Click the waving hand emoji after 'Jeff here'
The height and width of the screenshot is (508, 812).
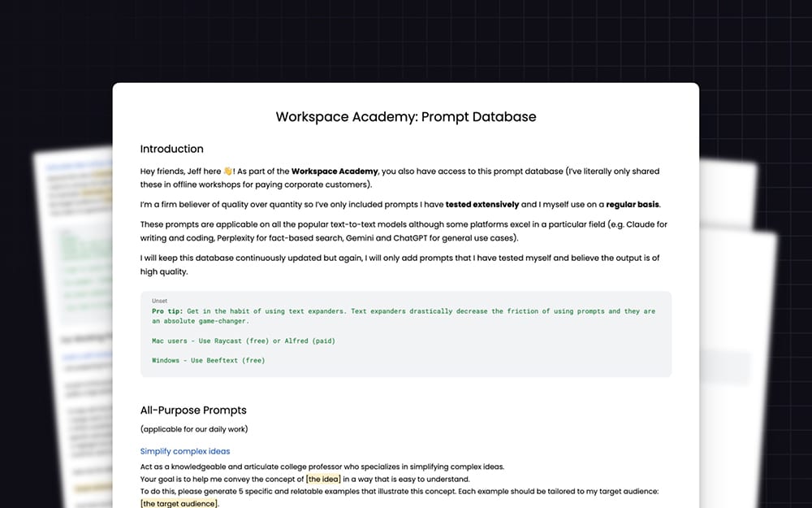coord(228,171)
